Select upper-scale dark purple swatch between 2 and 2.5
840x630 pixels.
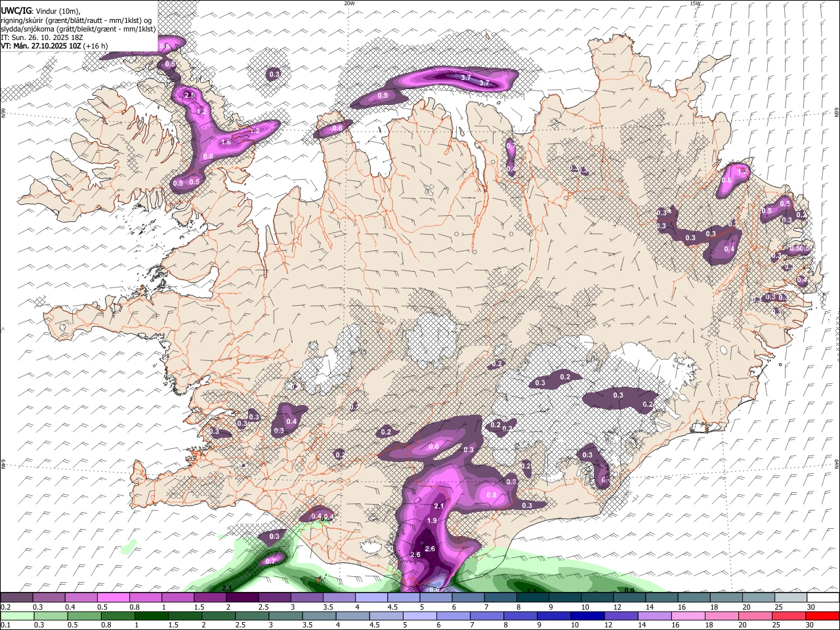click(242, 598)
